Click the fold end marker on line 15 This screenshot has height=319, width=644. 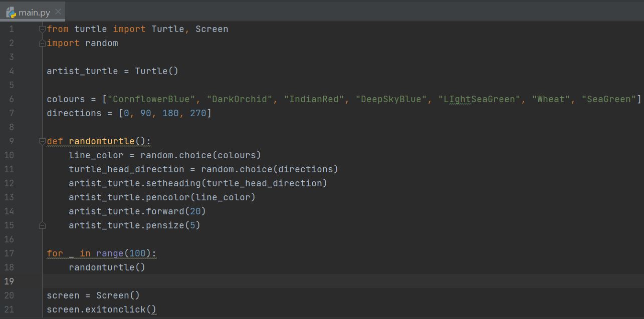42,225
